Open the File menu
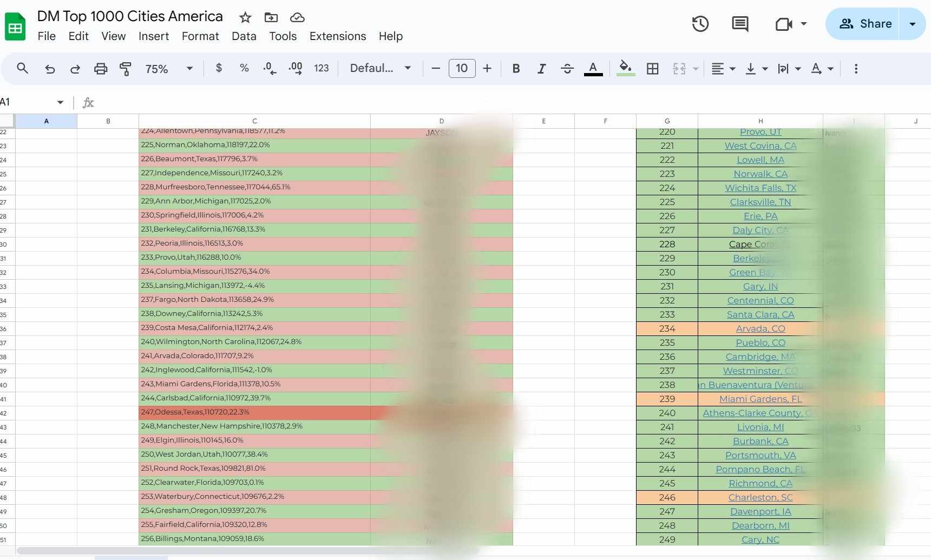 (47, 36)
